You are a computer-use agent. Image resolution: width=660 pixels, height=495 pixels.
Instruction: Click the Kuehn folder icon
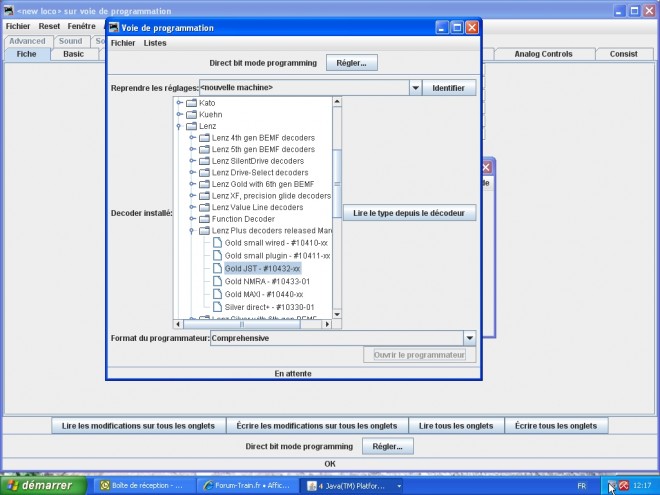click(x=192, y=114)
